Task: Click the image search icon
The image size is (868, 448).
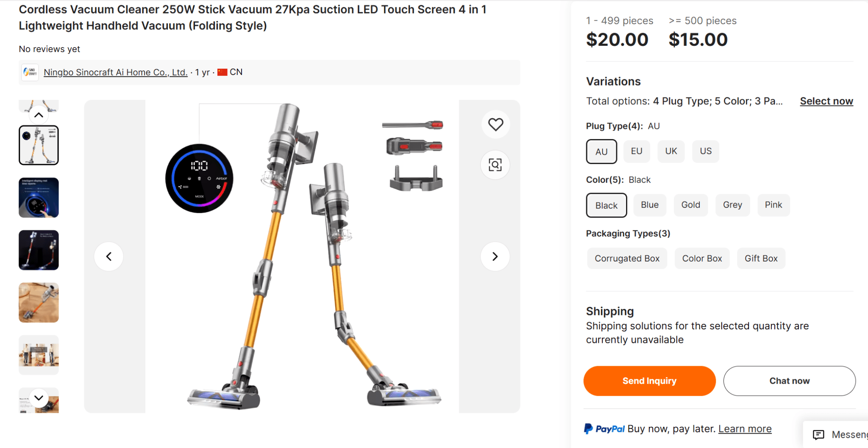Action: [x=495, y=165]
